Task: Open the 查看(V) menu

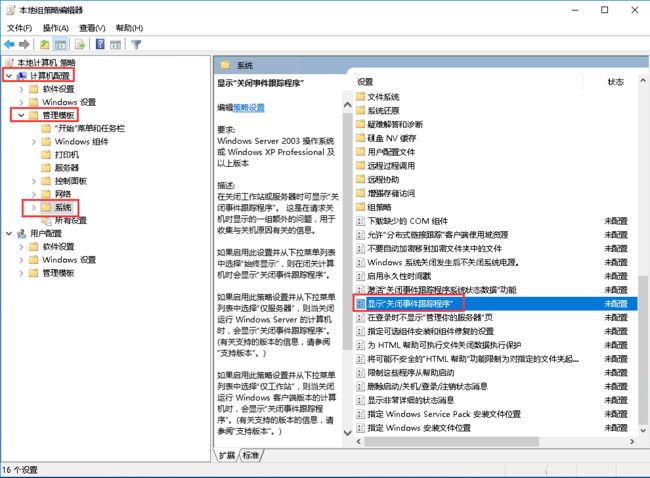Action: (x=92, y=28)
